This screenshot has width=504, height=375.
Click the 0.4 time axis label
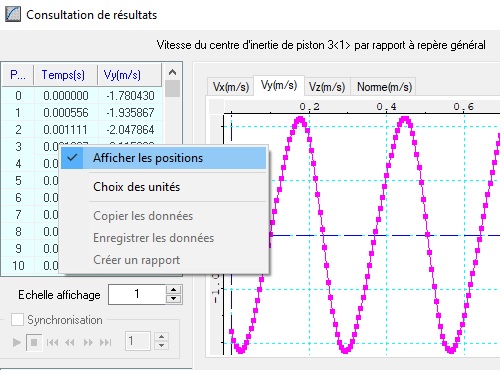[x=386, y=107]
